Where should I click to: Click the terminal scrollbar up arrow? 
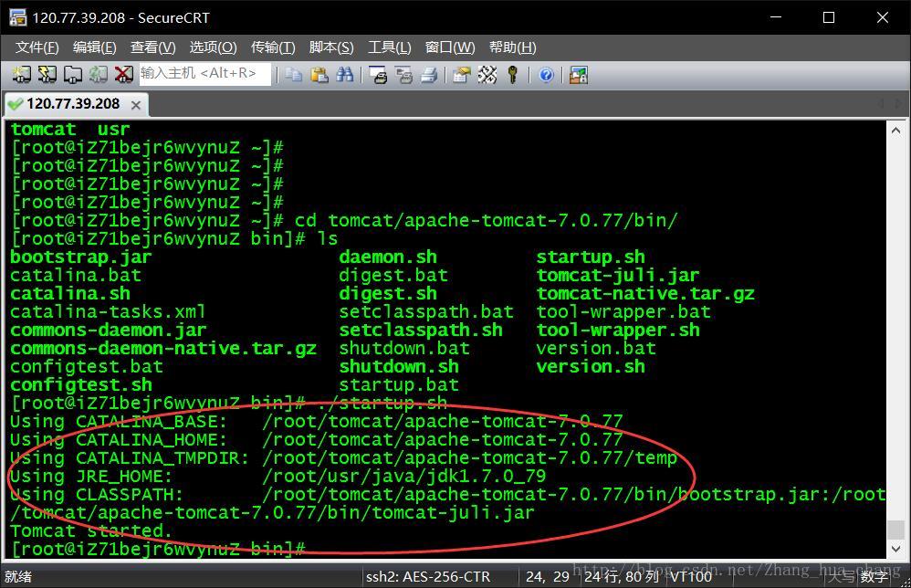pyautogui.click(x=895, y=131)
